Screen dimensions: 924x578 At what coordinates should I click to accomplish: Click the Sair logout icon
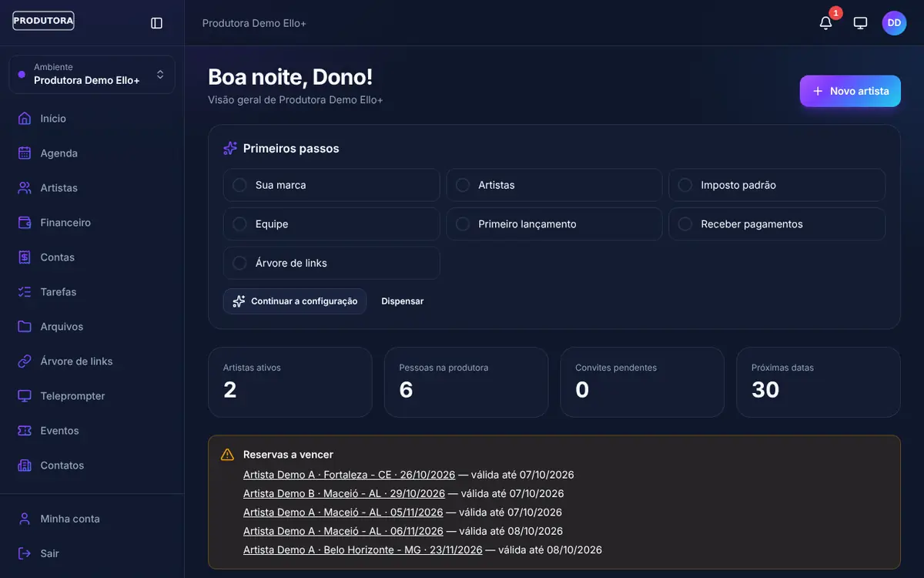tap(25, 553)
